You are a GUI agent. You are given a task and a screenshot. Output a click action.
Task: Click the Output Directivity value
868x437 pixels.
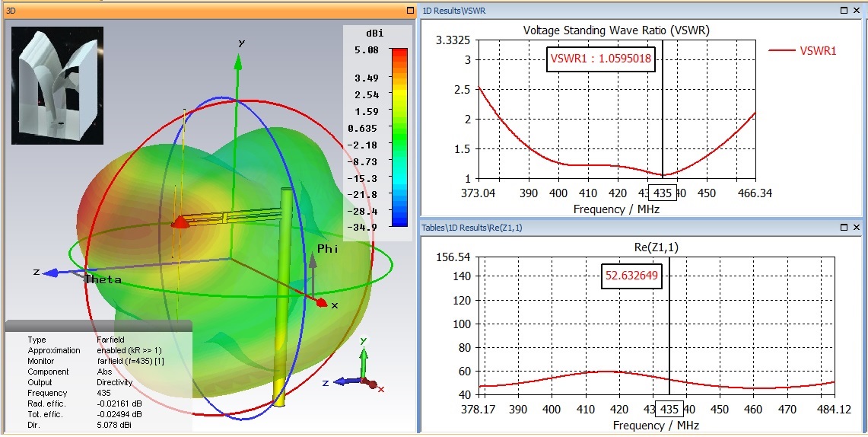pos(115,382)
